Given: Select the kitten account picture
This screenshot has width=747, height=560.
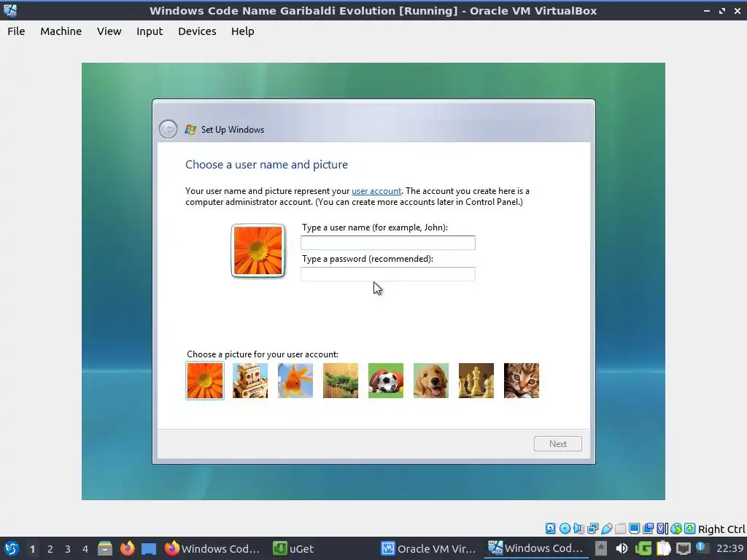Looking at the screenshot, I should [522, 381].
